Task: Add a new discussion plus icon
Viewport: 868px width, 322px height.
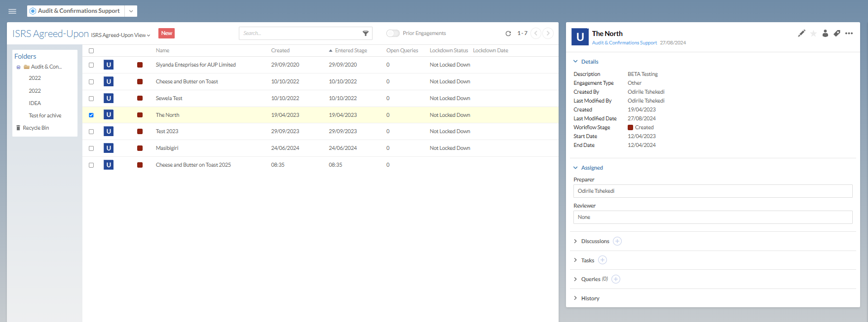Action: click(617, 241)
